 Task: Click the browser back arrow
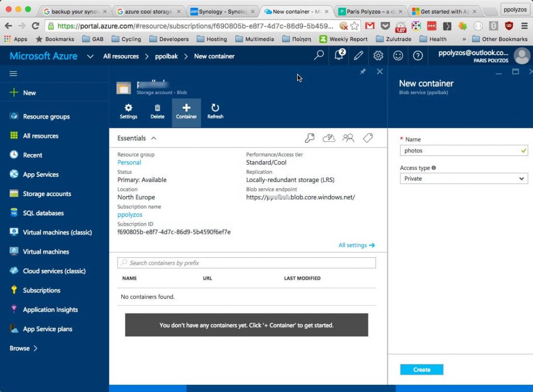tap(9, 26)
